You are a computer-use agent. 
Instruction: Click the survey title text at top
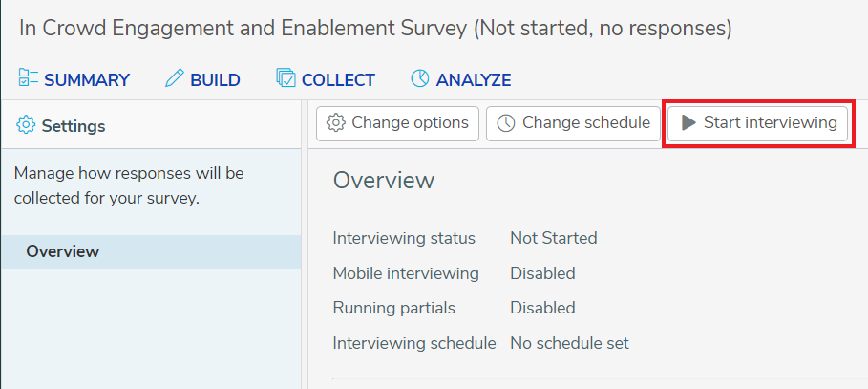tap(375, 29)
